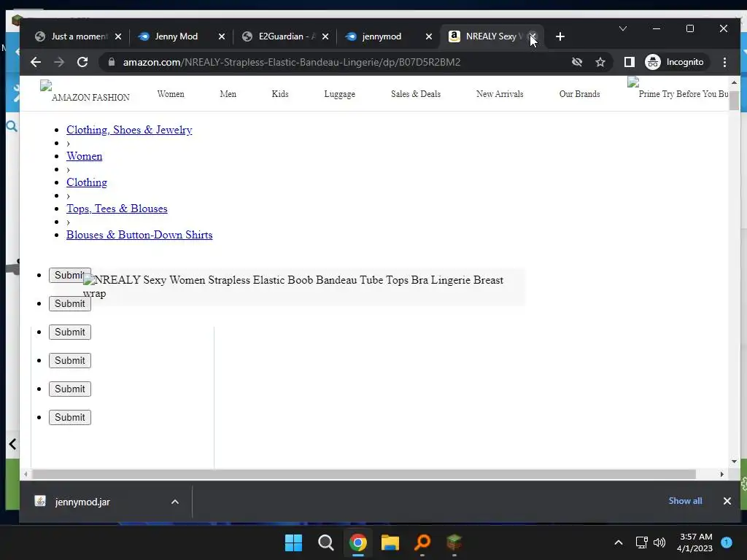Click the browser forward arrow
The width and height of the screenshot is (747, 560).
pyautogui.click(x=58, y=62)
